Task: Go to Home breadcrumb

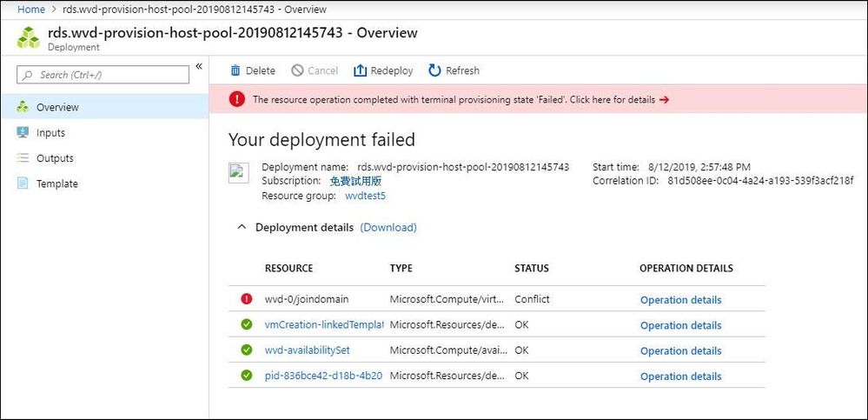Action: pos(31,10)
